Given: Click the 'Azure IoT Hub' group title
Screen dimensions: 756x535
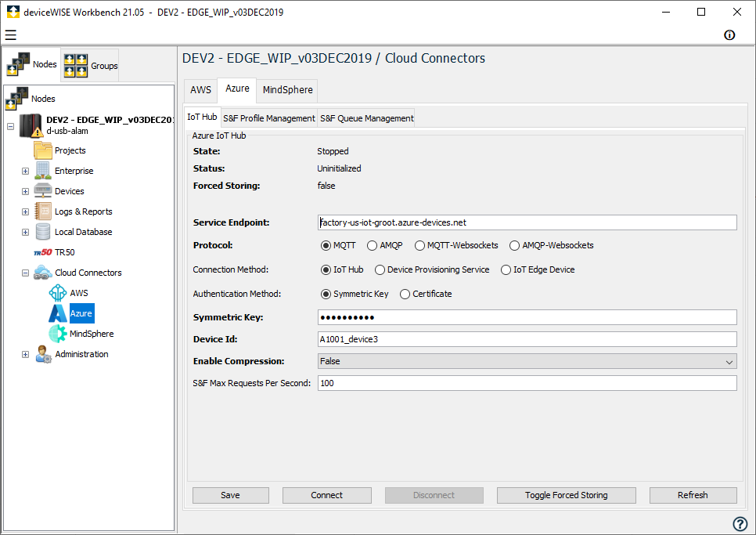Looking at the screenshot, I should pyautogui.click(x=219, y=136).
